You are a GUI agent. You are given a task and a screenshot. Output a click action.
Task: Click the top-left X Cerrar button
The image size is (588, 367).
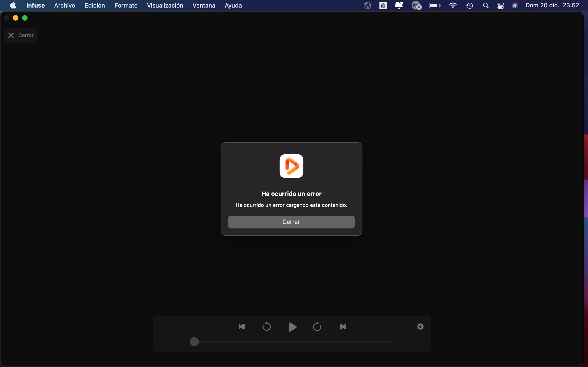point(21,35)
